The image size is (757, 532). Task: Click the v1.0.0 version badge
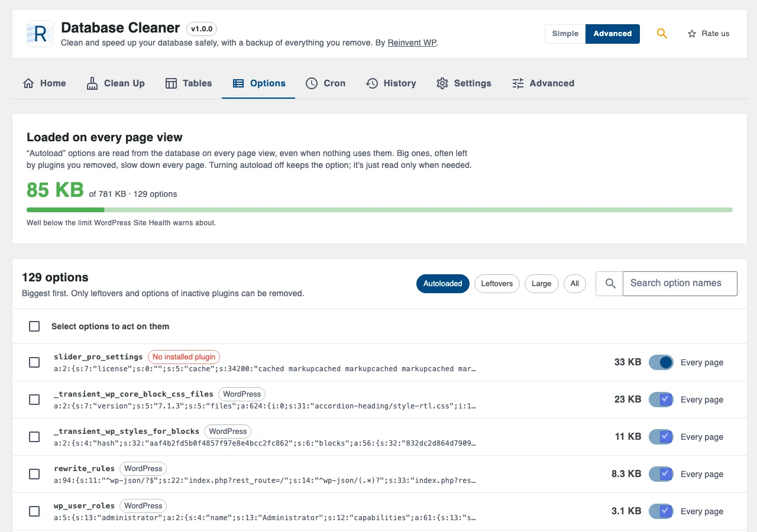click(x=202, y=28)
